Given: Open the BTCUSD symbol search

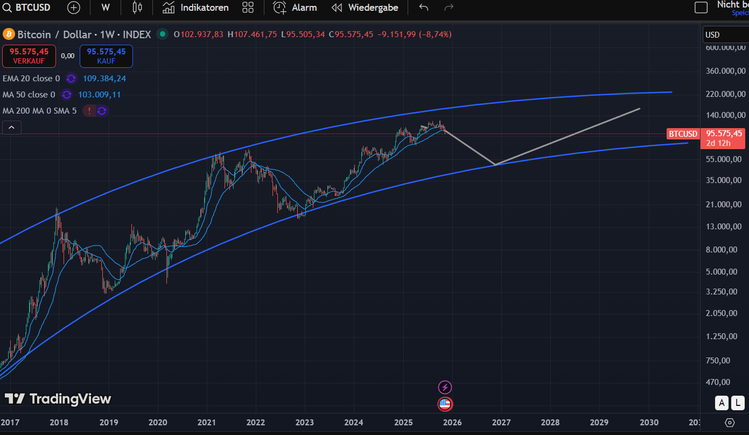Looking at the screenshot, I should tap(28, 7).
